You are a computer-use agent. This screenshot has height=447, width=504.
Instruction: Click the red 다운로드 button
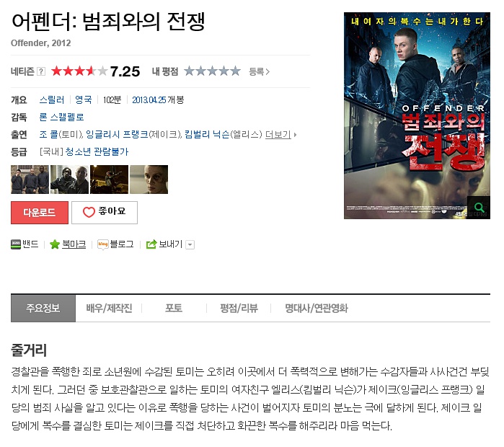(40, 213)
